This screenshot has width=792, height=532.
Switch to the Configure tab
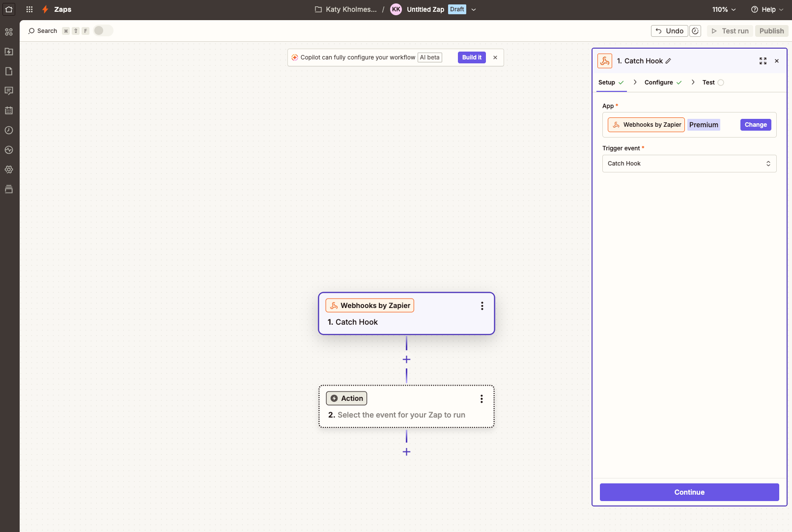(663, 83)
